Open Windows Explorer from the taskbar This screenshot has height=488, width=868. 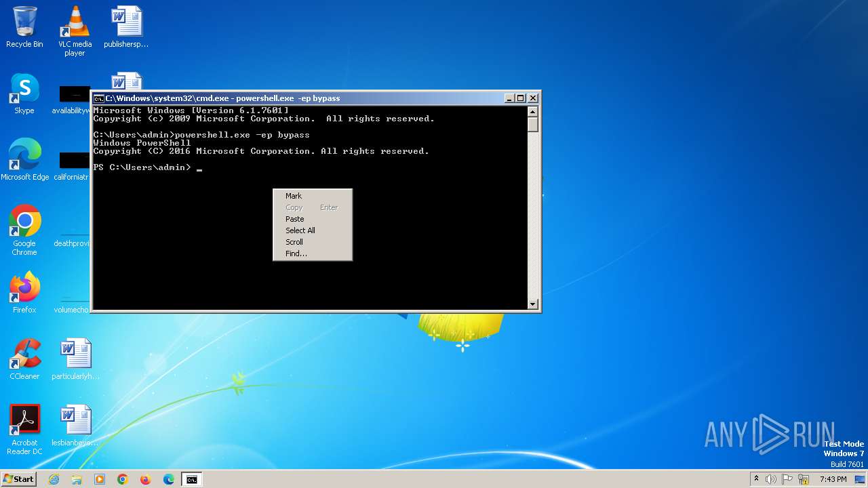pos(77,479)
